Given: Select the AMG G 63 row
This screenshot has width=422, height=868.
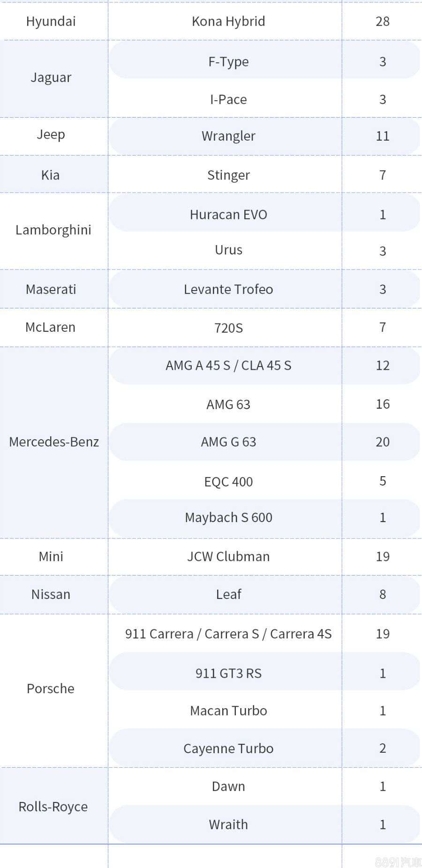Looking at the screenshot, I should (x=265, y=442).
